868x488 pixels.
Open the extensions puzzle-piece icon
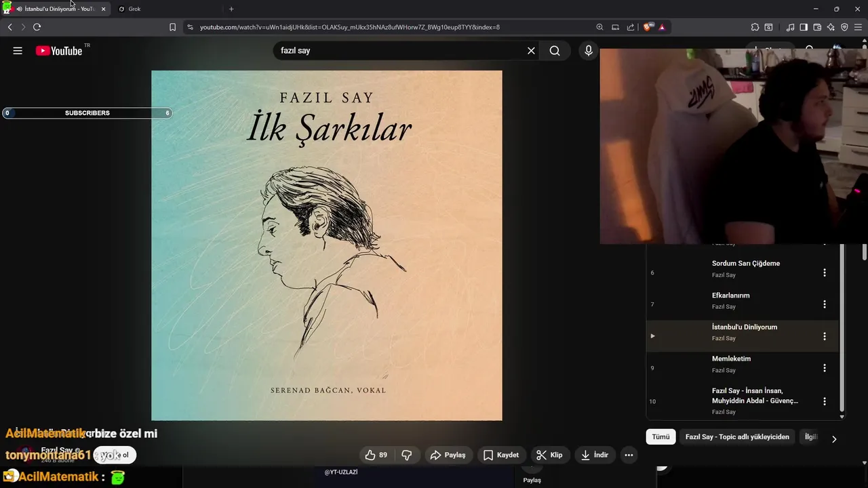point(755,27)
